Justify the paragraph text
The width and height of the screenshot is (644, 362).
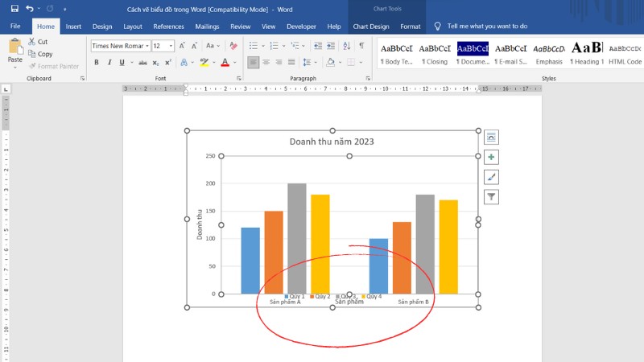291,63
